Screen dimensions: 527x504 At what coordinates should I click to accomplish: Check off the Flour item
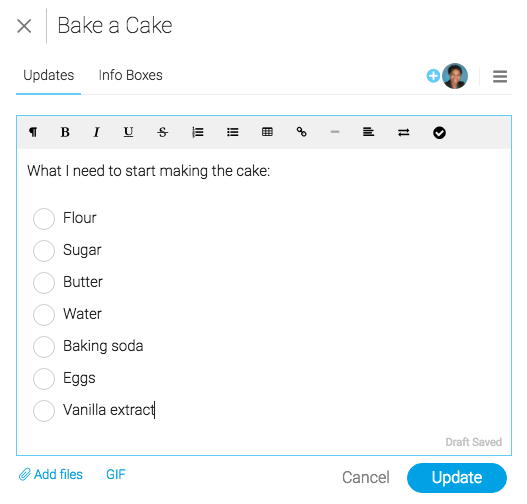point(44,219)
